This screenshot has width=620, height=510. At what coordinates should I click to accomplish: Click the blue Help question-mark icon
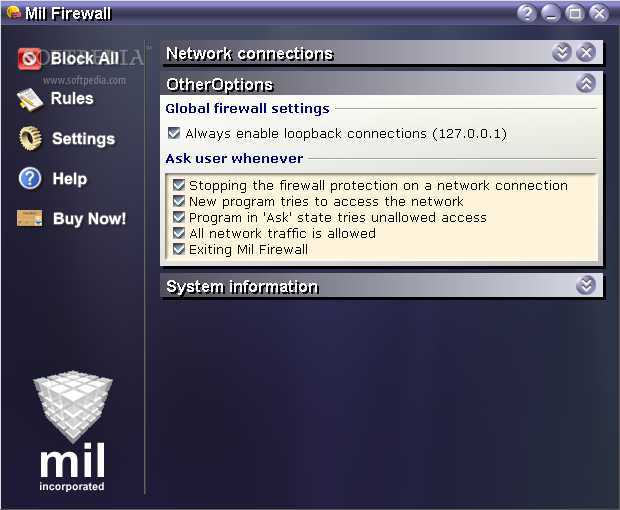(30, 179)
